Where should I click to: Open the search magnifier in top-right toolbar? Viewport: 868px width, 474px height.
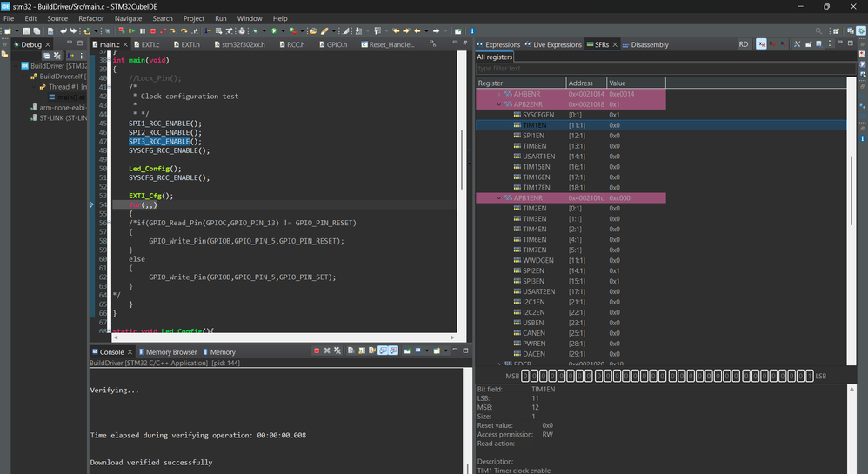tap(819, 31)
